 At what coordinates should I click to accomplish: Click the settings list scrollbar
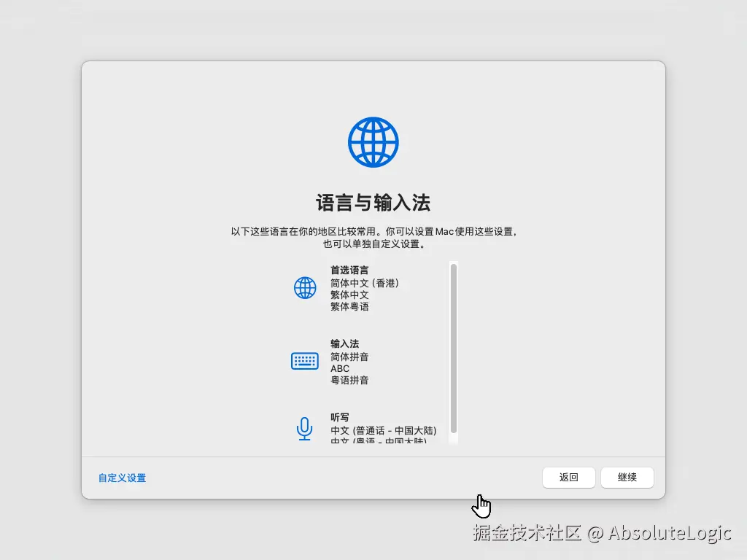(454, 349)
